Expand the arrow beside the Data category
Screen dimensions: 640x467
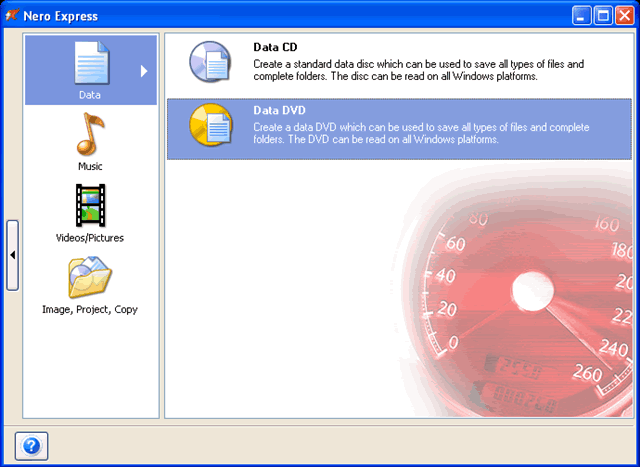(144, 71)
